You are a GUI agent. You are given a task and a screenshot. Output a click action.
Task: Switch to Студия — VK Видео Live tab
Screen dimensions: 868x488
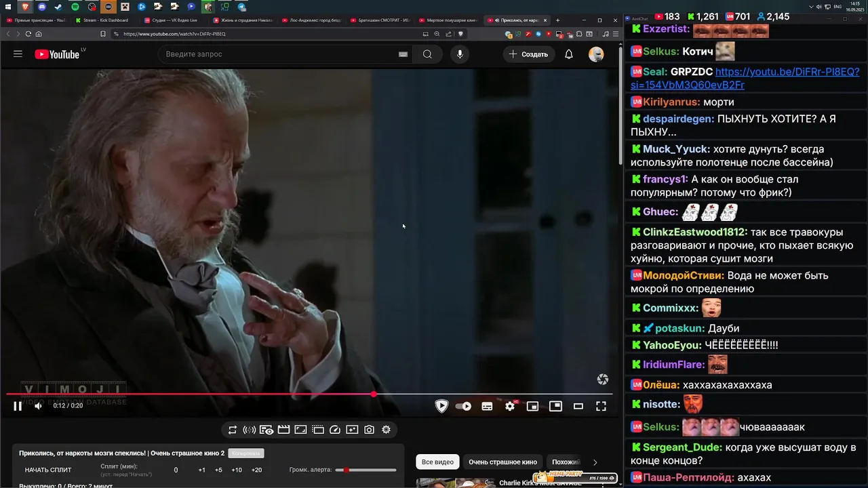[x=174, y=20]
